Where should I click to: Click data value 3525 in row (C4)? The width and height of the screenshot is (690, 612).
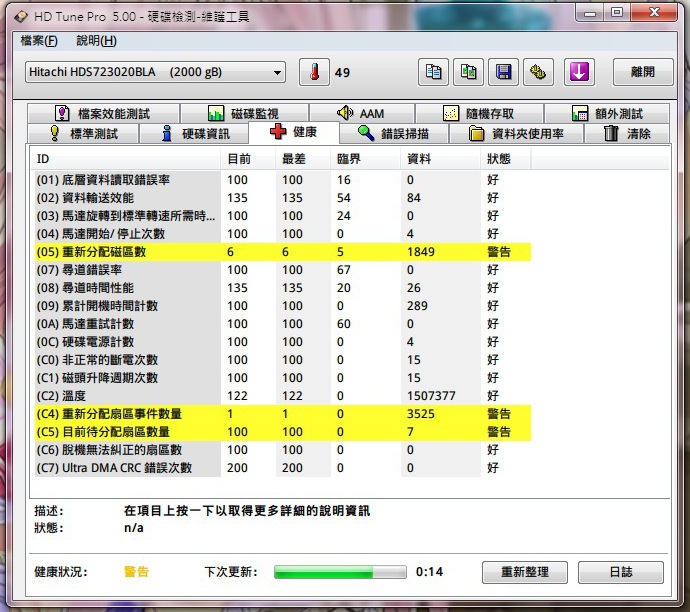tap(421, 414)
